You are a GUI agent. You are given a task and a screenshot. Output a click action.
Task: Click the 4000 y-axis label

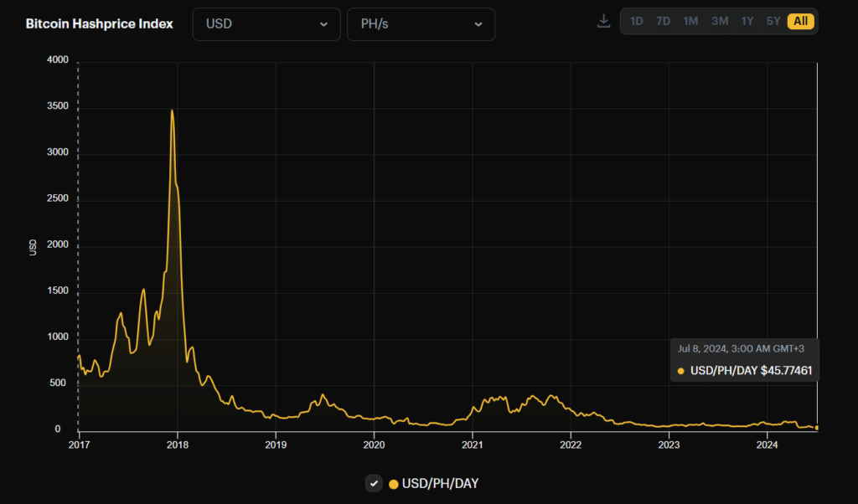point(58,59)
